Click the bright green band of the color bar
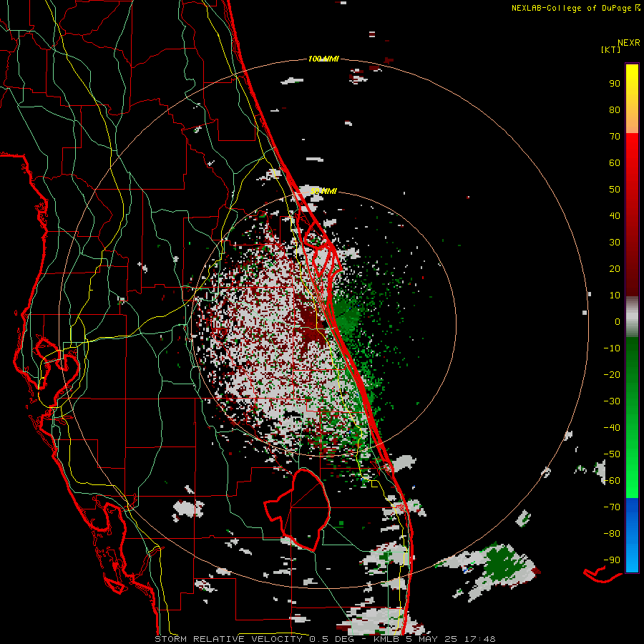The height and width of the screenshot is (644, 644). (x=632, y=472)
